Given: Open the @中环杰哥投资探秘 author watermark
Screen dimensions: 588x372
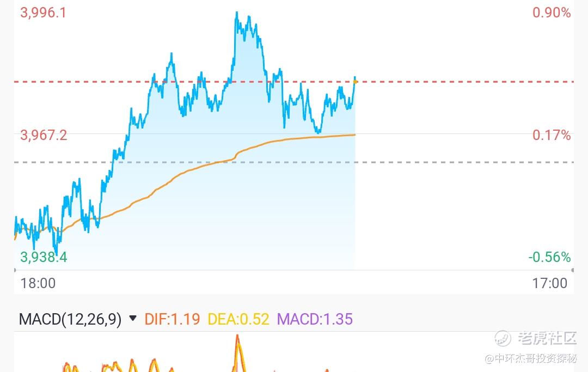Looking at the screenshot, I should click(530, 358).
